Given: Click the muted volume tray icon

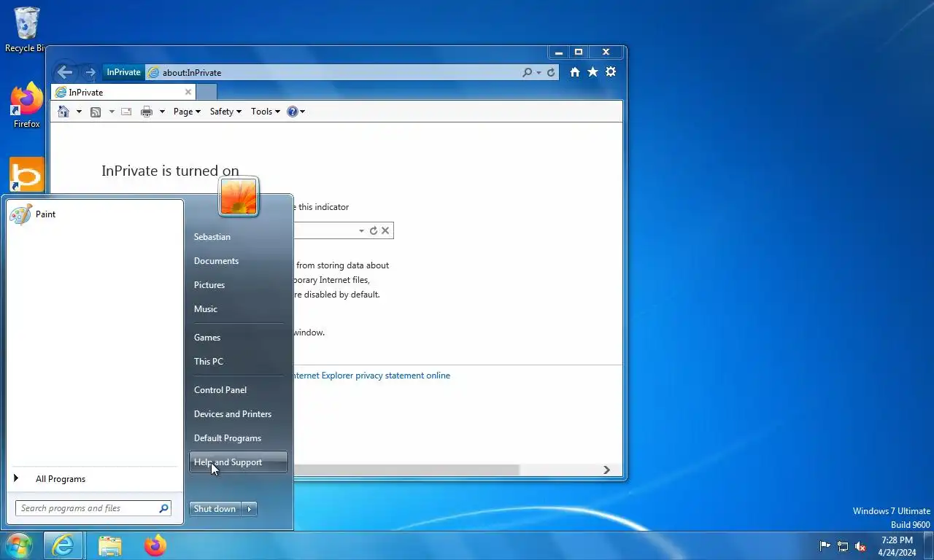Looking at the screenshot, I should point(860,546).
